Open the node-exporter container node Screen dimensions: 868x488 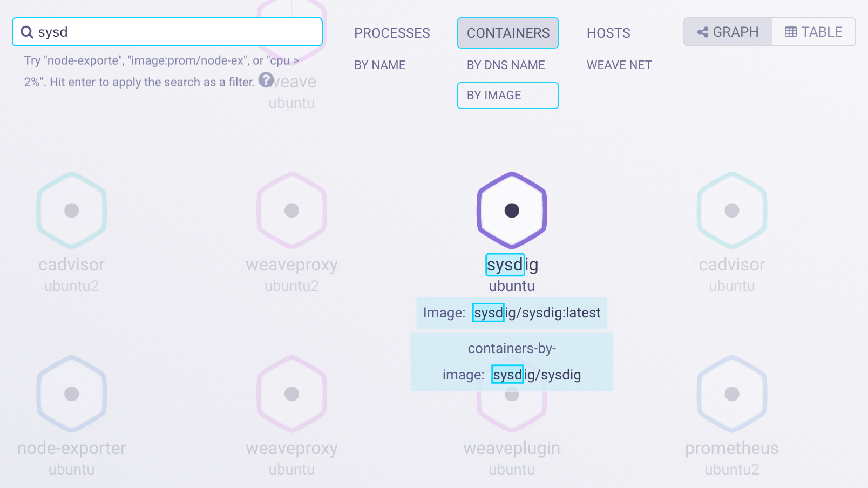tap(71, 394)
